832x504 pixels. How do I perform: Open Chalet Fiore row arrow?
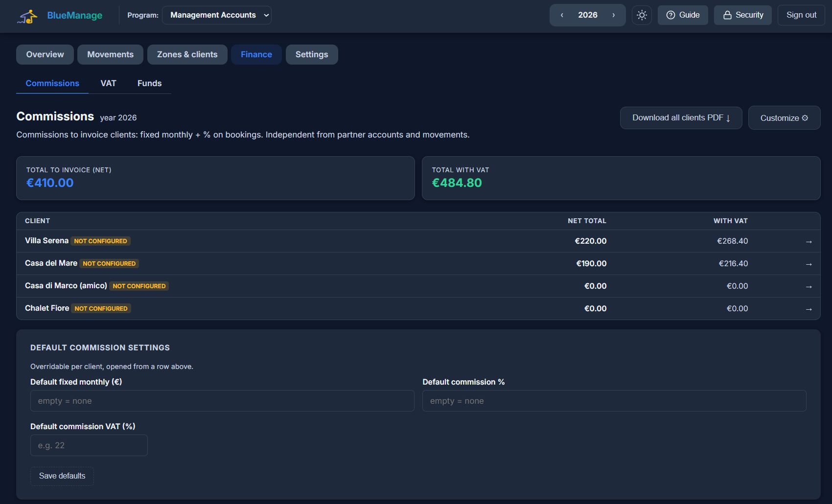pyautogui.click(x=809, y=309)
